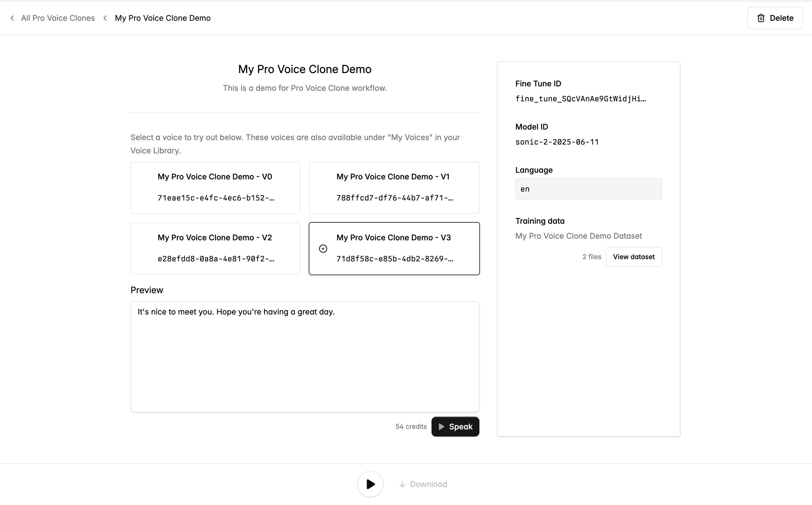Screen dimensions: 812x505
Task: Click the Download label in bottom bar
Action: (x=428, y=484)
